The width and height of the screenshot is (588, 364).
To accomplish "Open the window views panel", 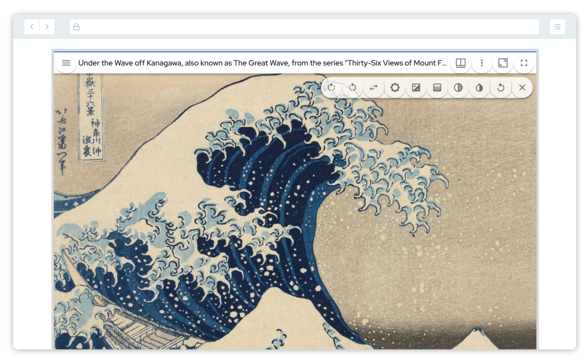I will [460, 63].
